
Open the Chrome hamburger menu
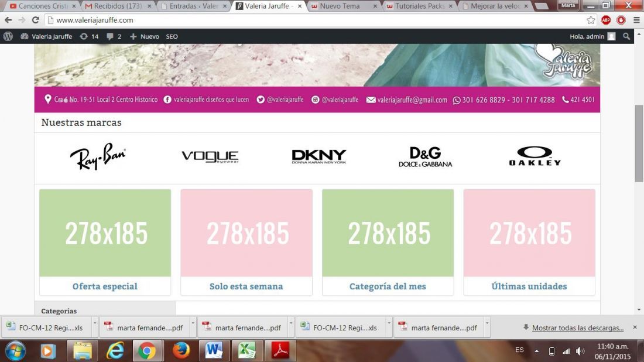click(636, 20)
